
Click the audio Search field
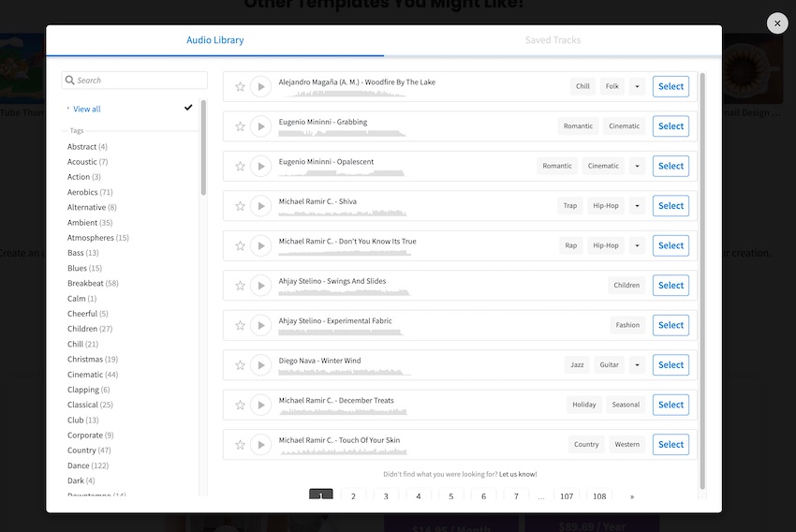pos(135,81)
